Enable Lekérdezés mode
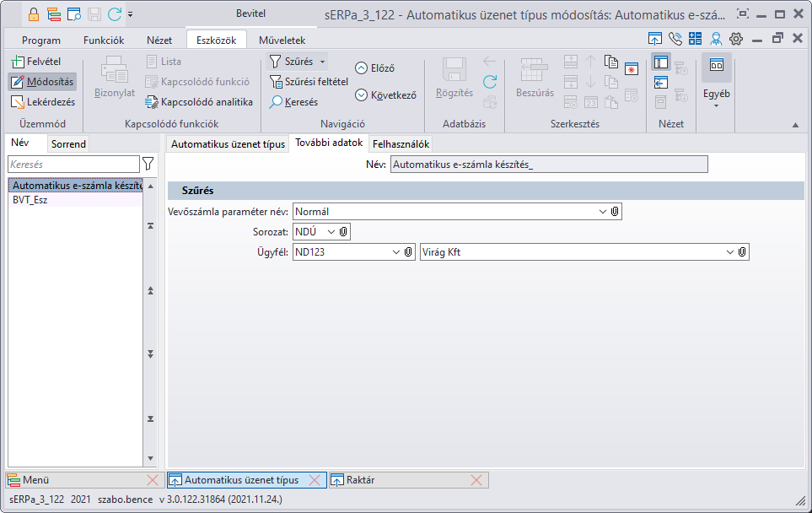Screen dimensions: 812x513 click(42, 102)
